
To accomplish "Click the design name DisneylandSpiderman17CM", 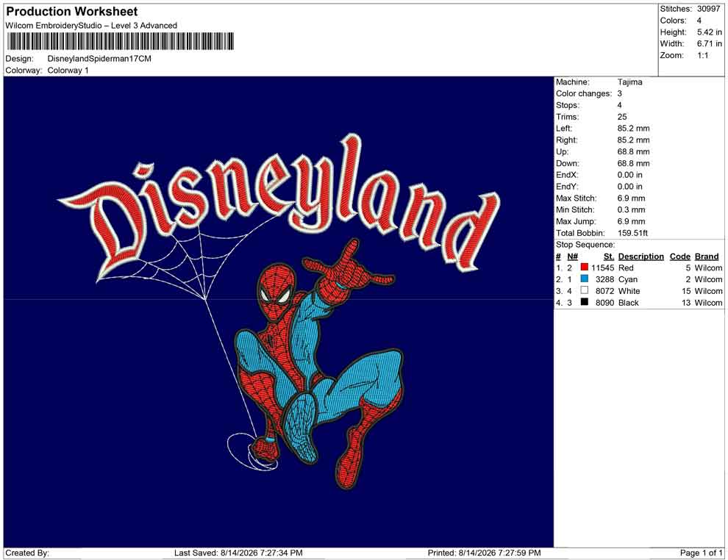I will (99, 59).
